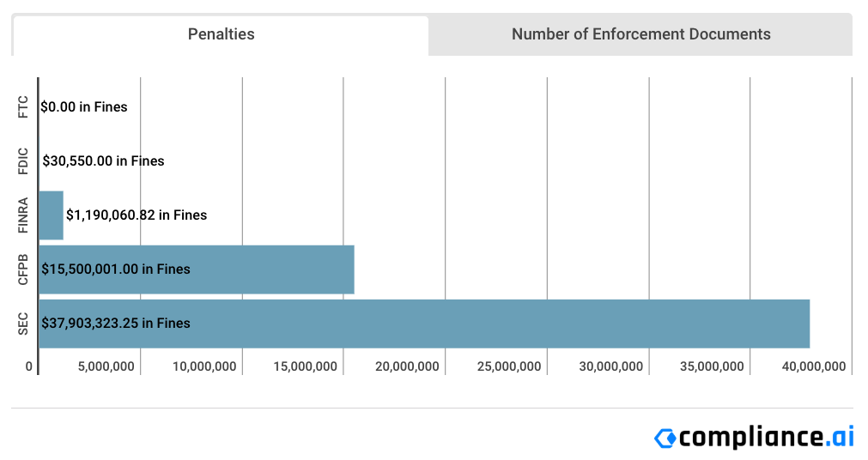Click the '$37,903,323.25 in Fines' label

[x=116, y=324]
